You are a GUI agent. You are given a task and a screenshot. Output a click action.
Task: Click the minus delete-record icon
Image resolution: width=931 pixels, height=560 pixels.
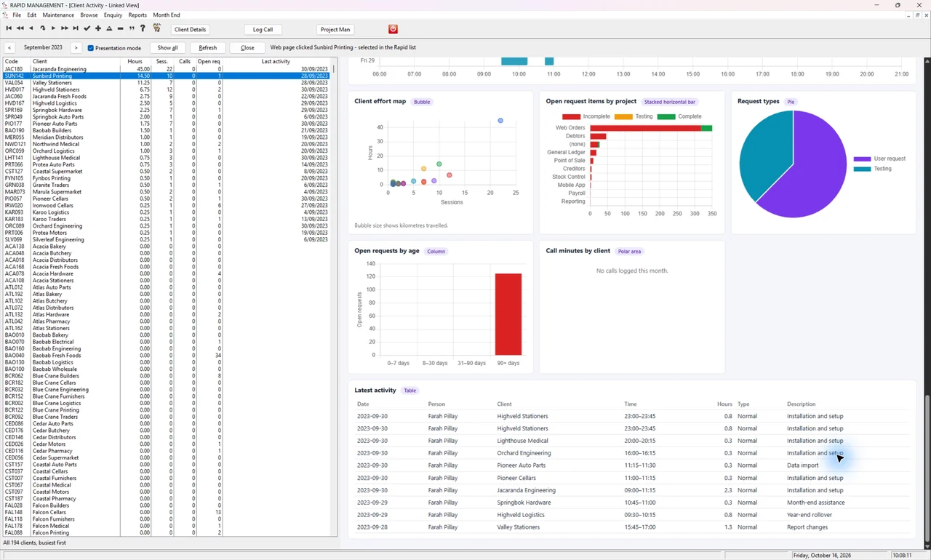point(120,28)
